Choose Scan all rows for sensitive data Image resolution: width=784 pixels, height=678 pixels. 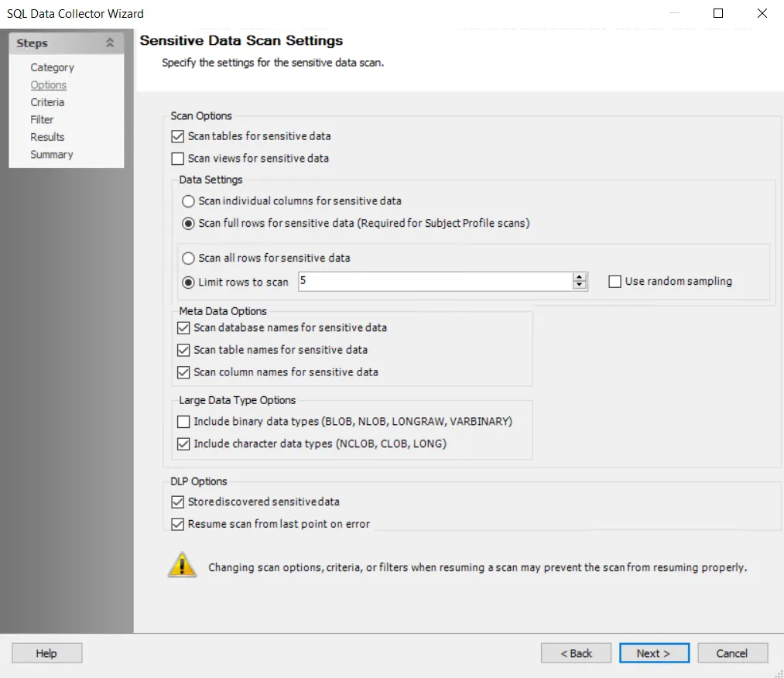188,258
